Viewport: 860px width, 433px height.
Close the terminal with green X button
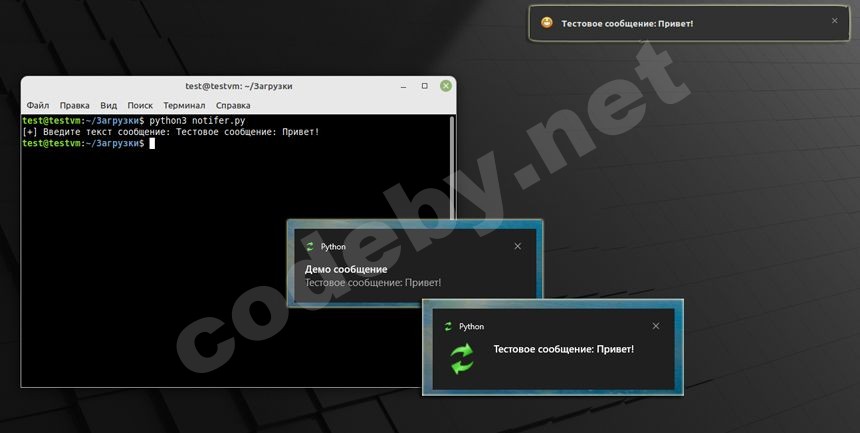[x=446, y=86]
